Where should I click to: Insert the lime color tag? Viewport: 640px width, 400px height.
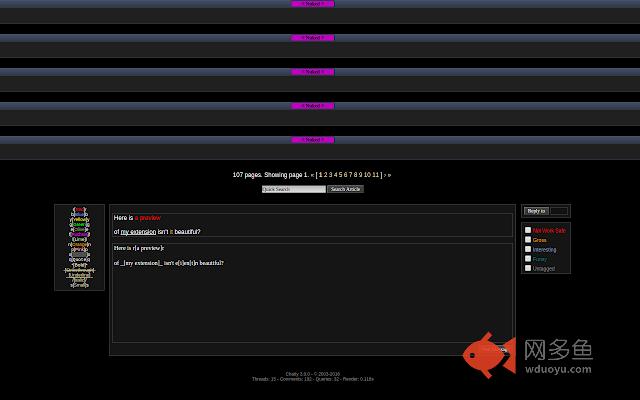click(x=80, y=240)
